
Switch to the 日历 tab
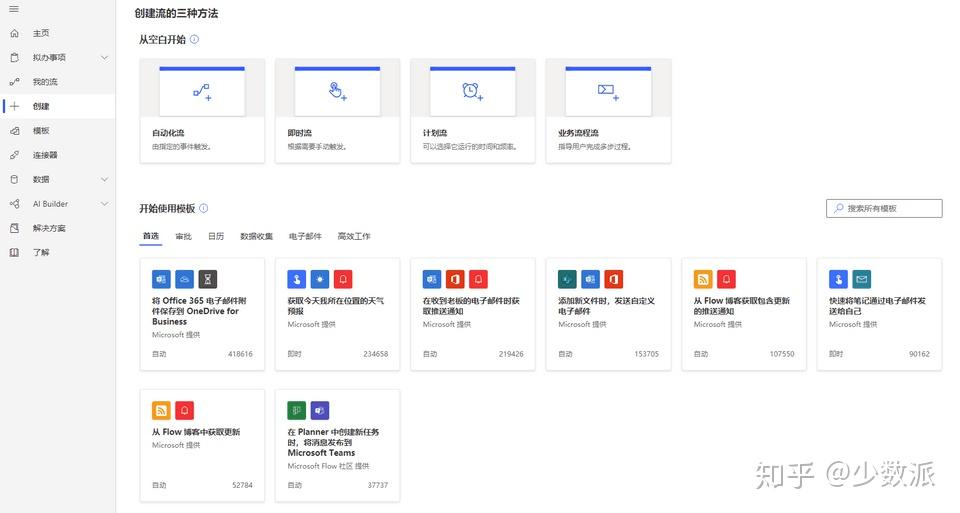pos(216,236)
